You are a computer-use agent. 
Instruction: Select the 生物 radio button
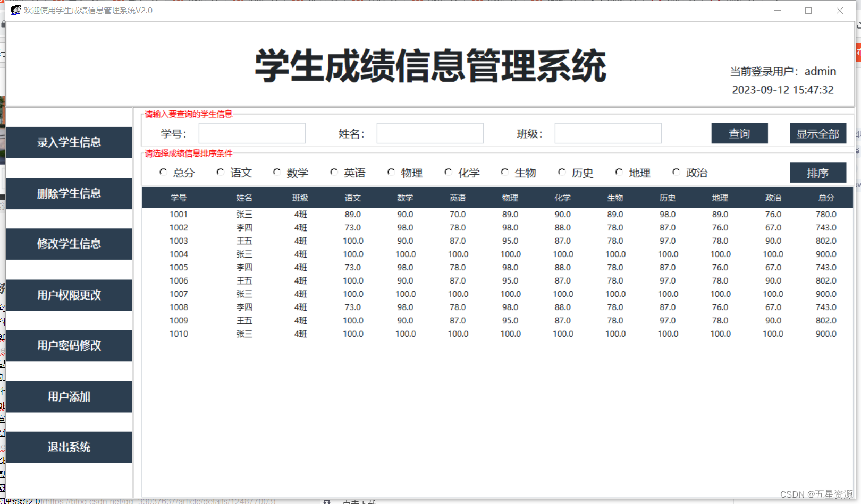tap(504, 172)
